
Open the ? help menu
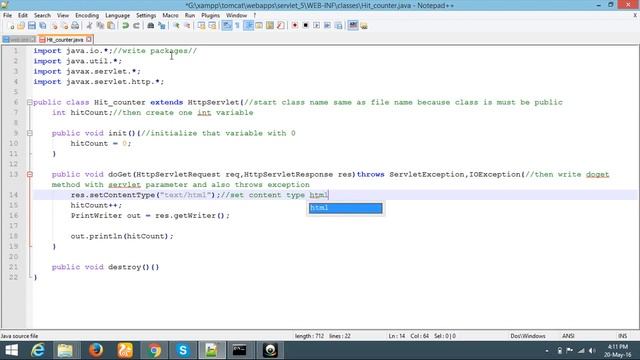pos(255,16)
